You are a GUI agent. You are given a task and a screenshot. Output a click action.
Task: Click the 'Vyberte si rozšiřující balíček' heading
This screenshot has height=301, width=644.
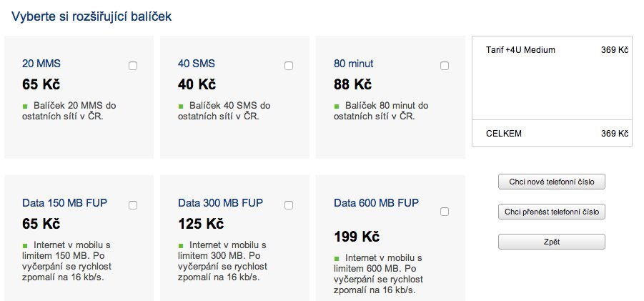click(91, 15)
